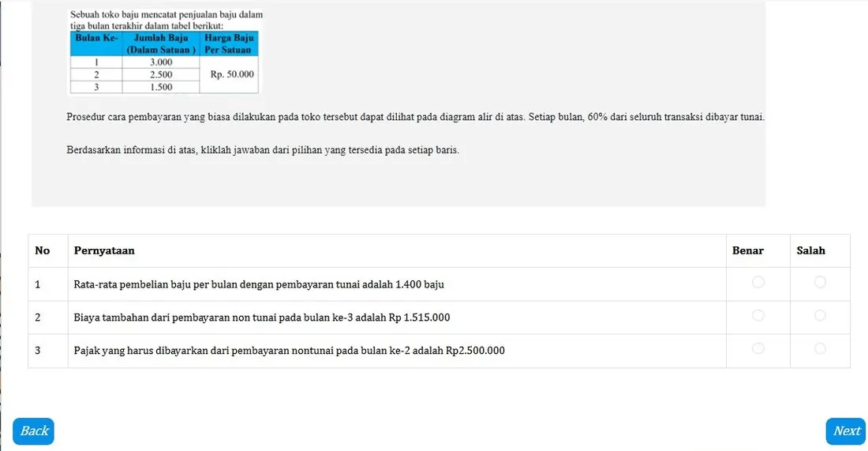Viewport: 868px width, 451px height.
Task: Click the 'Berdasarkan informasi di atas' instruction line
Action: coord(263,150)
